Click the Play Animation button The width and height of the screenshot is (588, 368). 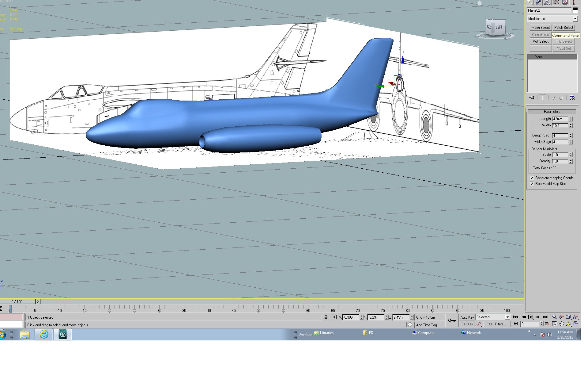(x=531, y=317)
